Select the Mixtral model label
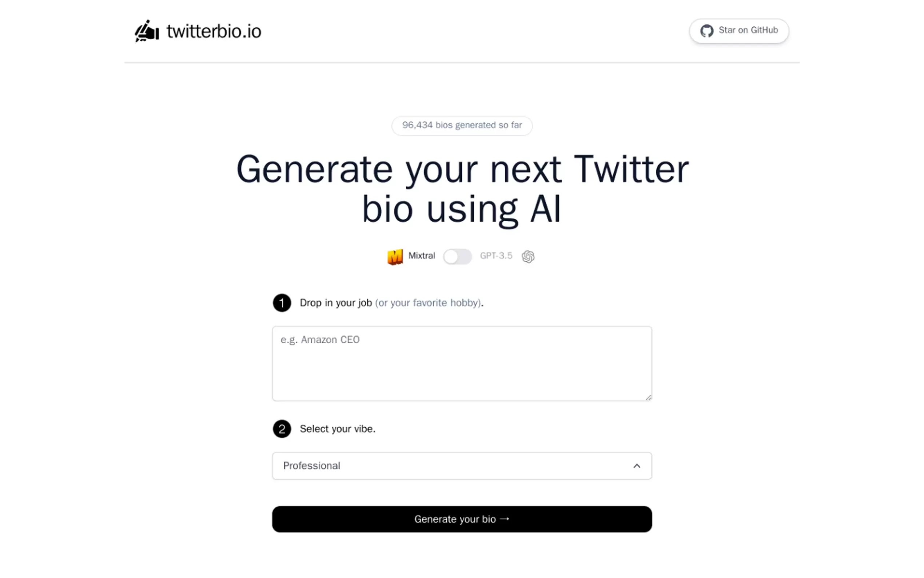 point(421,256)
